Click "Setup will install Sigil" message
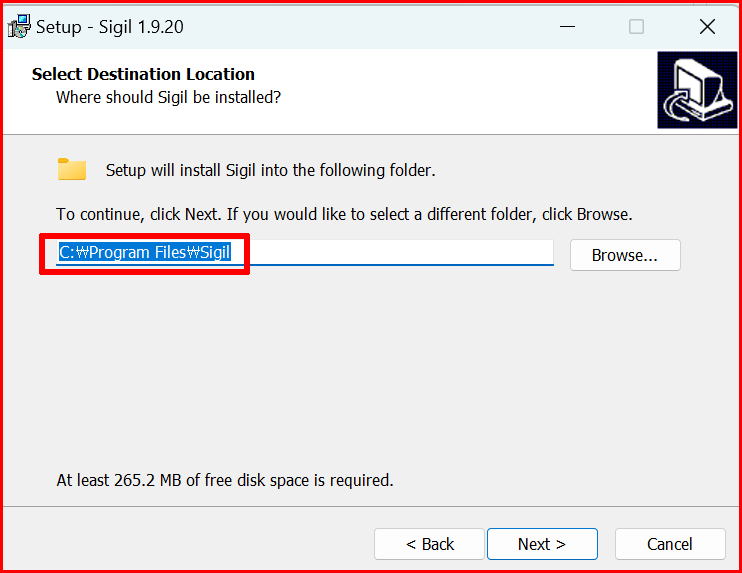Image resolution: width=742 pixels, height=573 pixels. pyautogui.click(x=271, y=170)
